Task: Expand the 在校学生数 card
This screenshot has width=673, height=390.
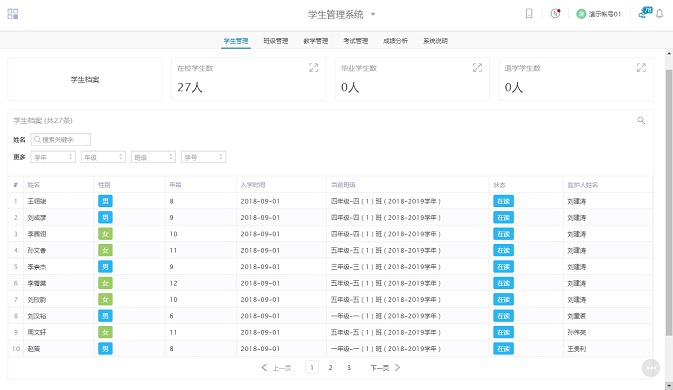Action: [313, 67]
